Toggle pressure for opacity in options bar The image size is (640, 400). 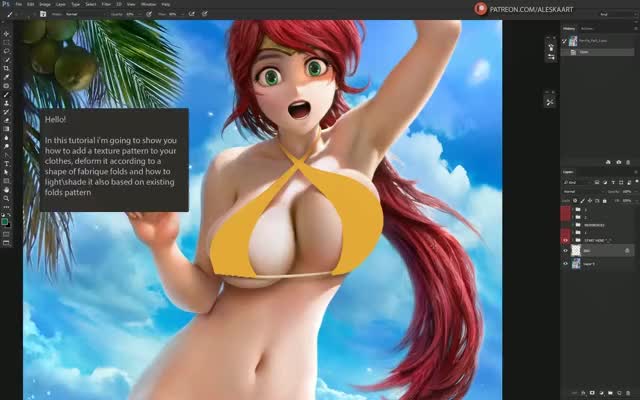pyautogui.click(x=149, y=14)
